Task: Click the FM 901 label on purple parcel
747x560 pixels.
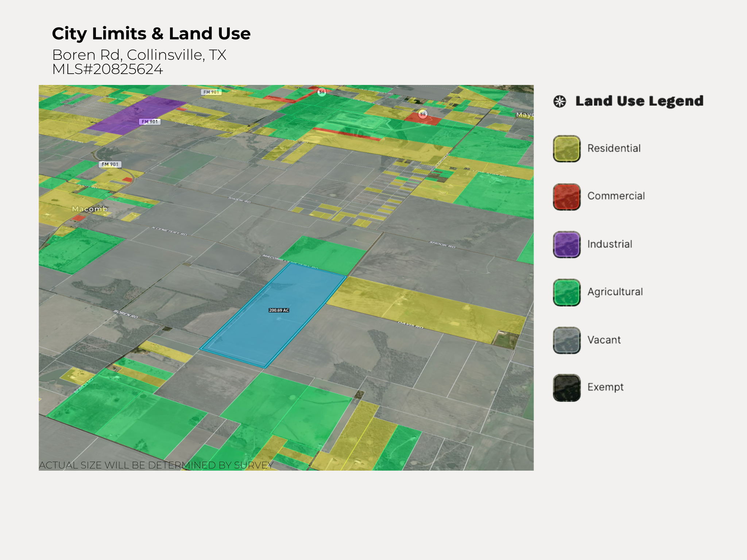Action: point(150,122)
